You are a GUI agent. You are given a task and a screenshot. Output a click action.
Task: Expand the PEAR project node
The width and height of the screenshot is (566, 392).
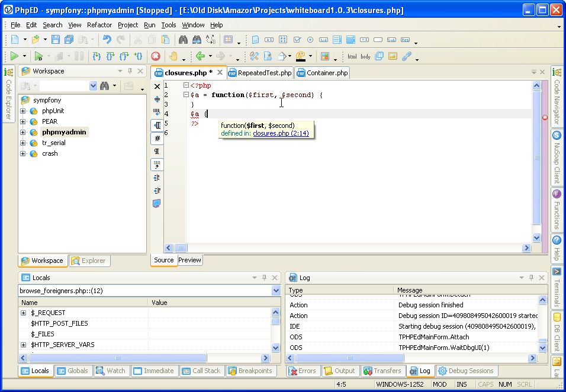[x=22, y=121]
